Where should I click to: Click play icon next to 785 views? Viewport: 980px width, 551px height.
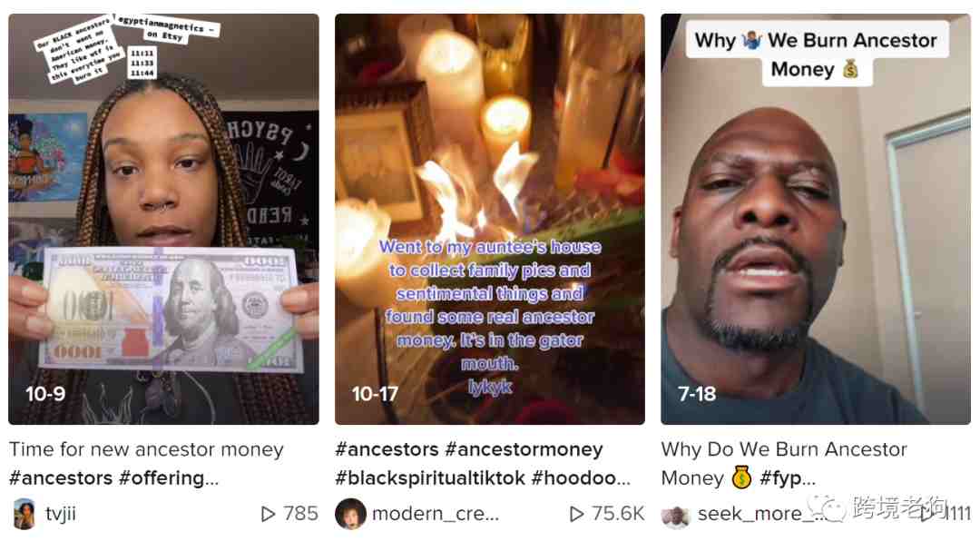pyautogui.click(x=268, y=514)
